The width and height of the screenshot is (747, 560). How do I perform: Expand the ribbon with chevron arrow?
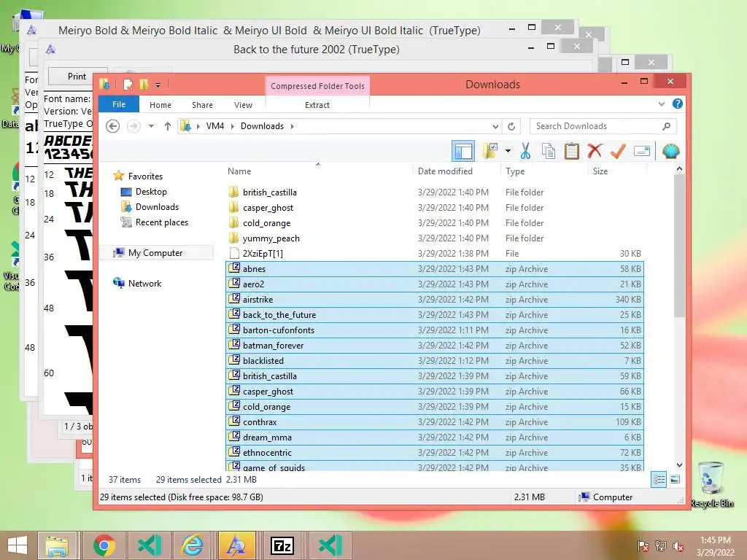[x=661, y=104]
